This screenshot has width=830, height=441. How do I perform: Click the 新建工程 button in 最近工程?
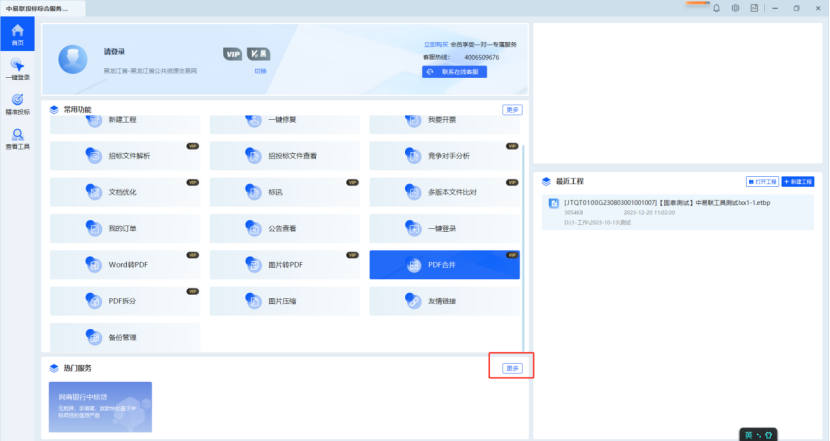pos(798,182)
